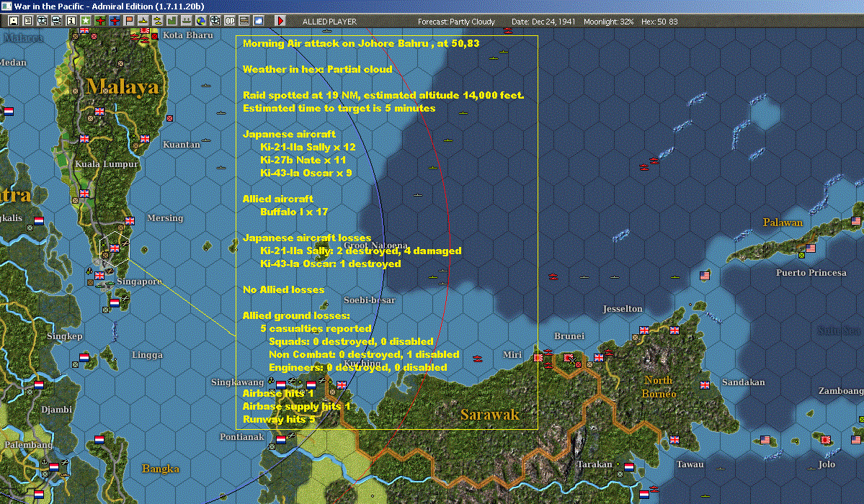Screen dimensions: 864x504
Task: Click the OP toolbar button
Action: 230,21
